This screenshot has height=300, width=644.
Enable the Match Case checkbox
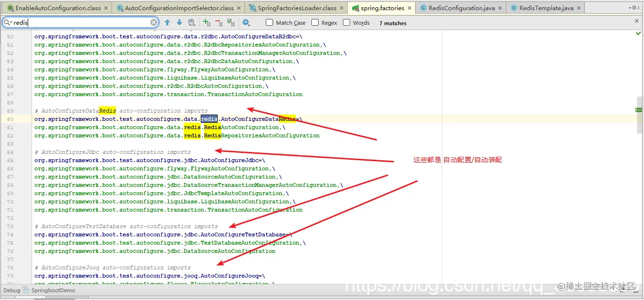tap(269, 22)
